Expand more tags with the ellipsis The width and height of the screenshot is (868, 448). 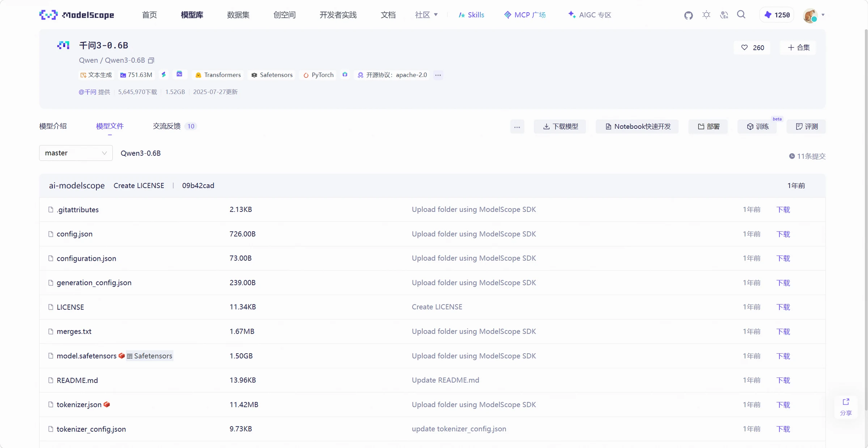438,75
